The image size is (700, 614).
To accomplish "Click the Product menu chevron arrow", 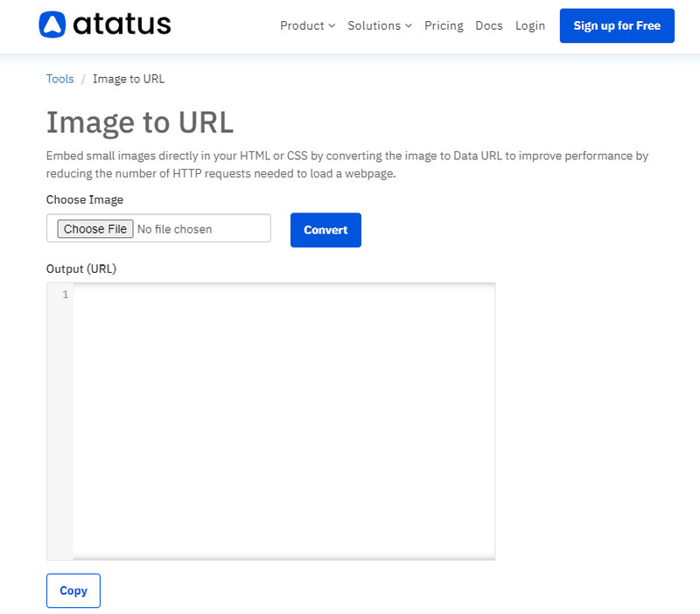I will coord(332,26).
